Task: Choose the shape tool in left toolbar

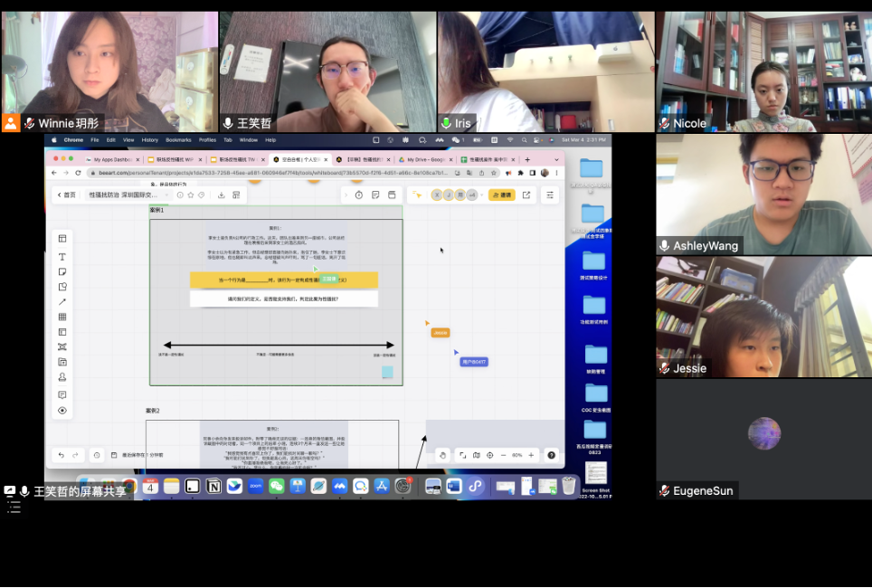Action: pyautogui.click(x=62, y=287)
